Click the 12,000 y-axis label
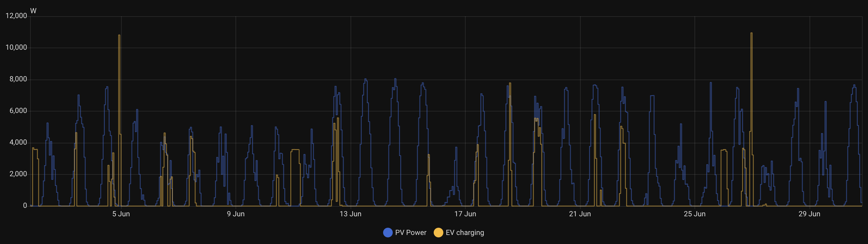 (16, 16)
